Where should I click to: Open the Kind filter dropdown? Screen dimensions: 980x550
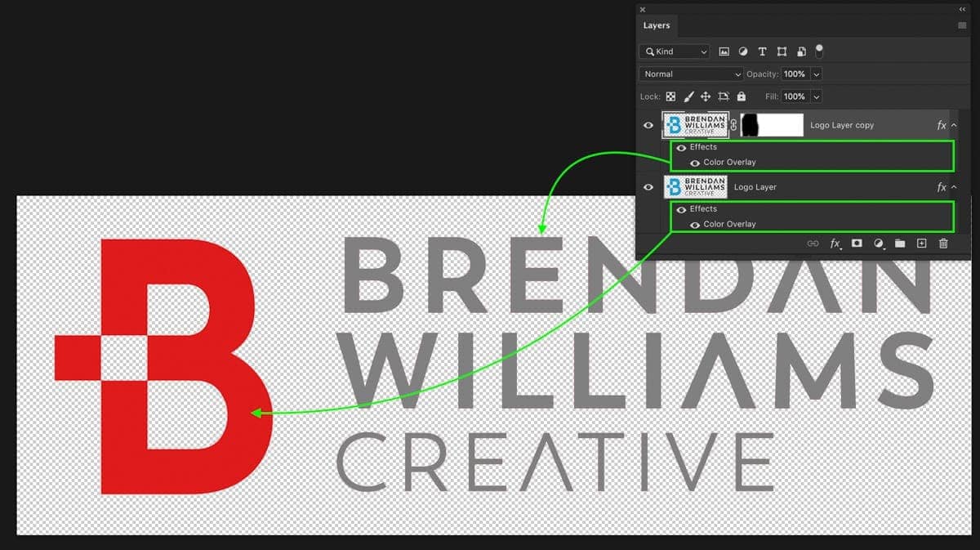click(x=675, y=51)
